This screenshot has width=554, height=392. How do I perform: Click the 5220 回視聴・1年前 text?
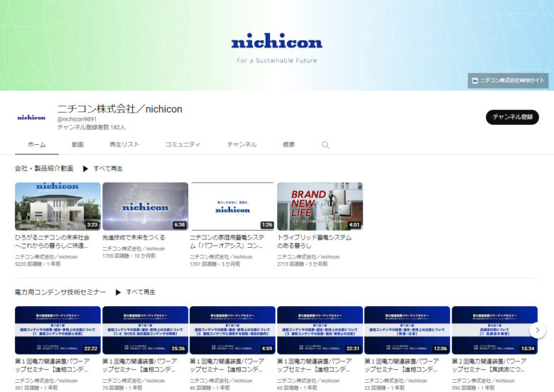pos(38,264)
